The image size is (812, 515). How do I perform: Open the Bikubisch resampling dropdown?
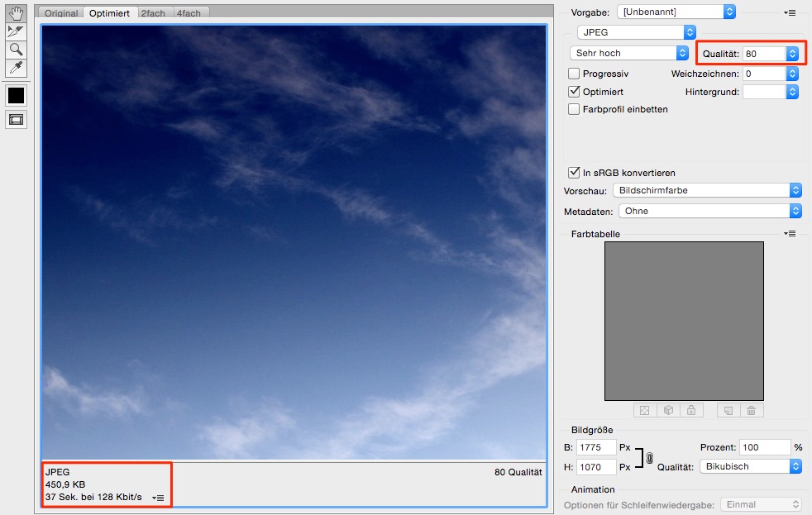tap(751, 466)
